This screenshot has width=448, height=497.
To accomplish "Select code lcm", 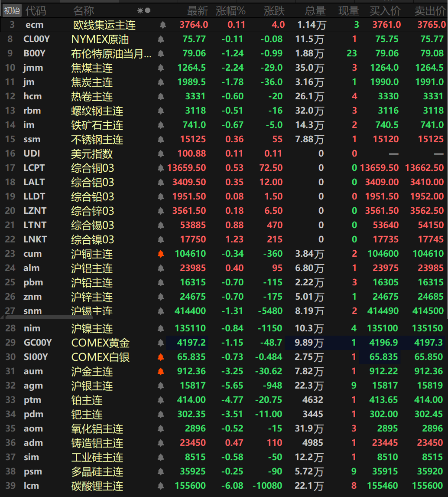I will click(31, 486).
